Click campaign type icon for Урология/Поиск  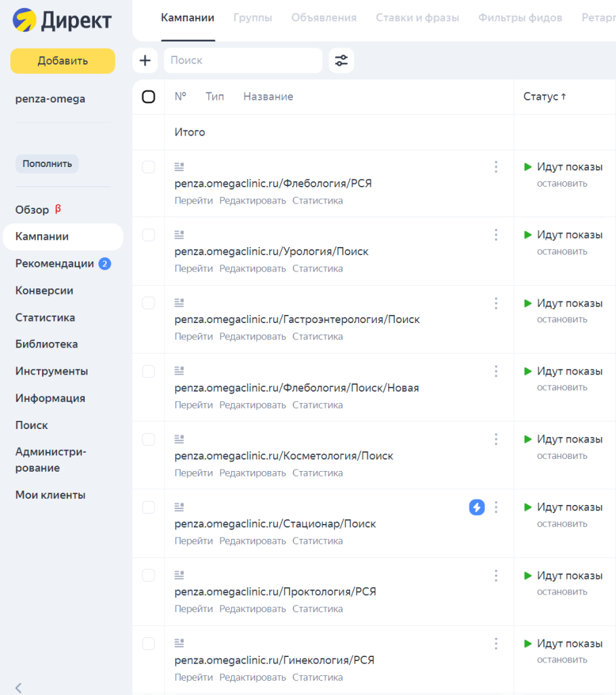click(179, 234)
